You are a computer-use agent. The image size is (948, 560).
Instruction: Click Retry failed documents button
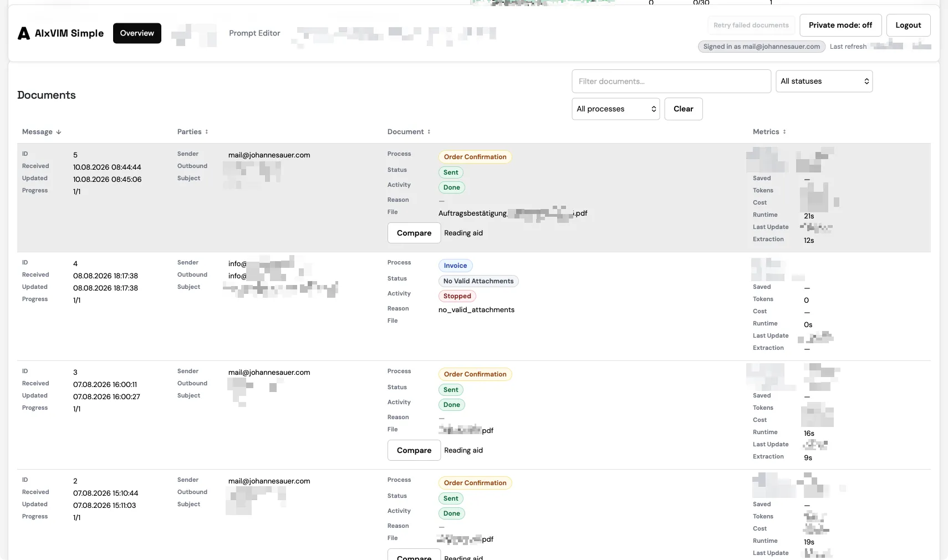751,25
